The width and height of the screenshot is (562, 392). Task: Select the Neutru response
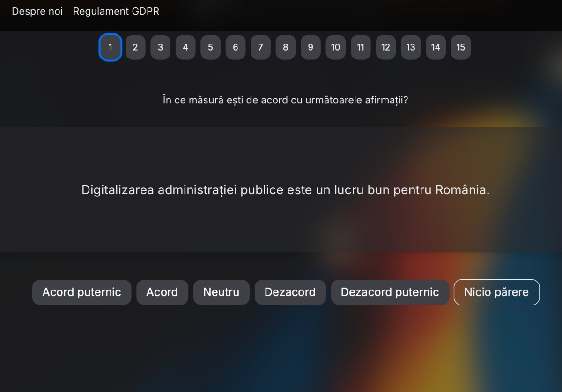click(x=222, y=292)
